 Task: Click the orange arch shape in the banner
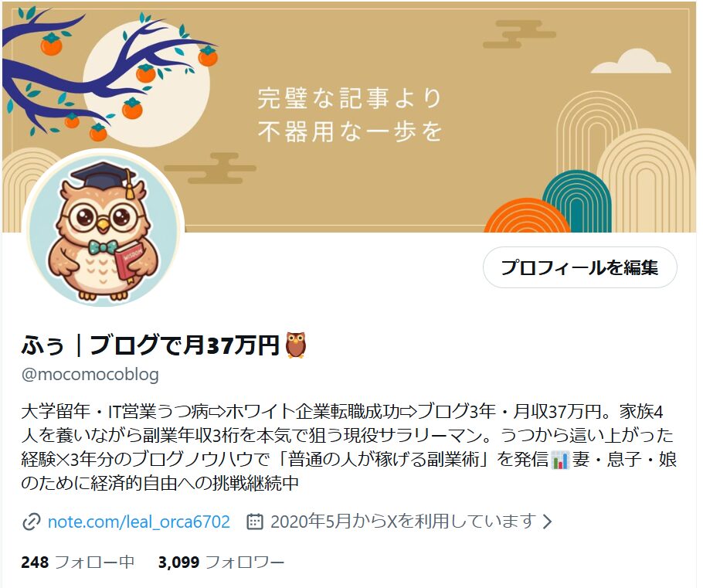coord(527,216)
